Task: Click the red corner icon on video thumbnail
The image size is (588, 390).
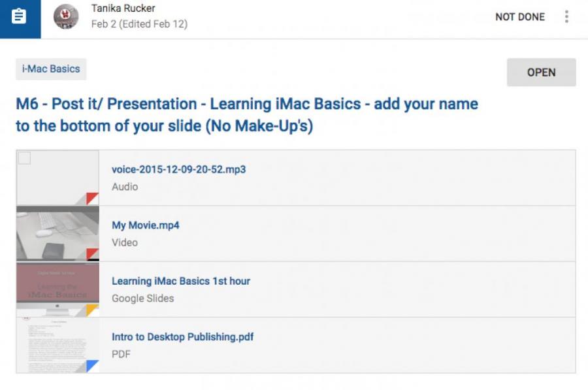Action: pyautogui.click(x=93, y=255)
